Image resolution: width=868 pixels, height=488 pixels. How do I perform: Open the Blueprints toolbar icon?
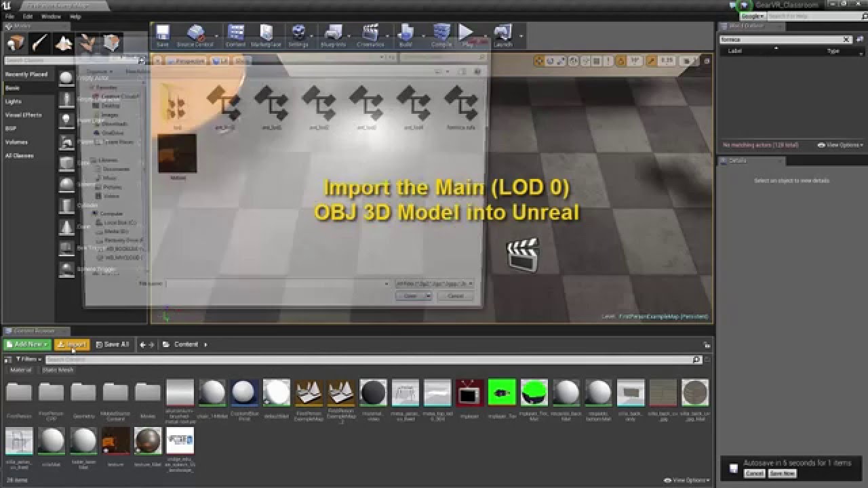pos(333,35)
